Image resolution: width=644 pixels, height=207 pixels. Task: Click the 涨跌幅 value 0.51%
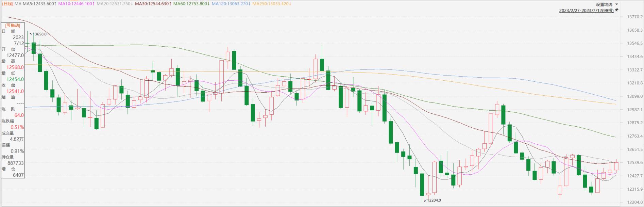pos(17,127)
